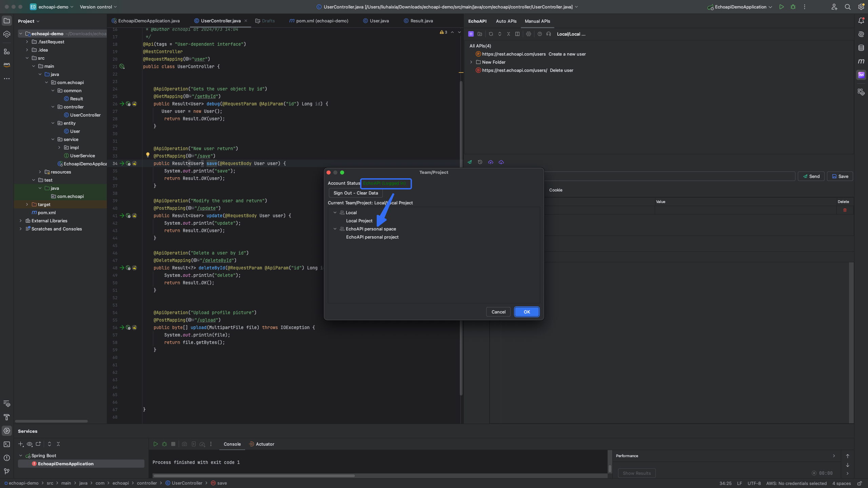Expand the target folder in project tree
Viewport: 868px width, 488px height.
[x=27, y=204]
